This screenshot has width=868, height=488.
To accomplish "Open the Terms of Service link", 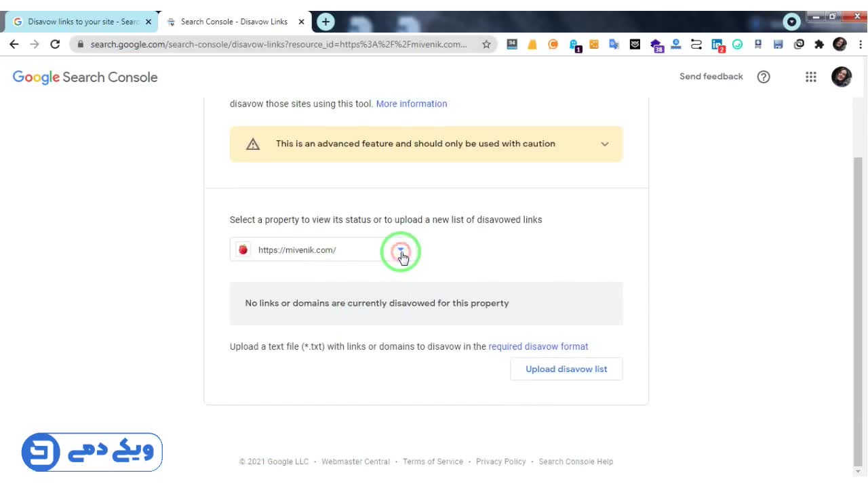I will (x=433, y=462).
